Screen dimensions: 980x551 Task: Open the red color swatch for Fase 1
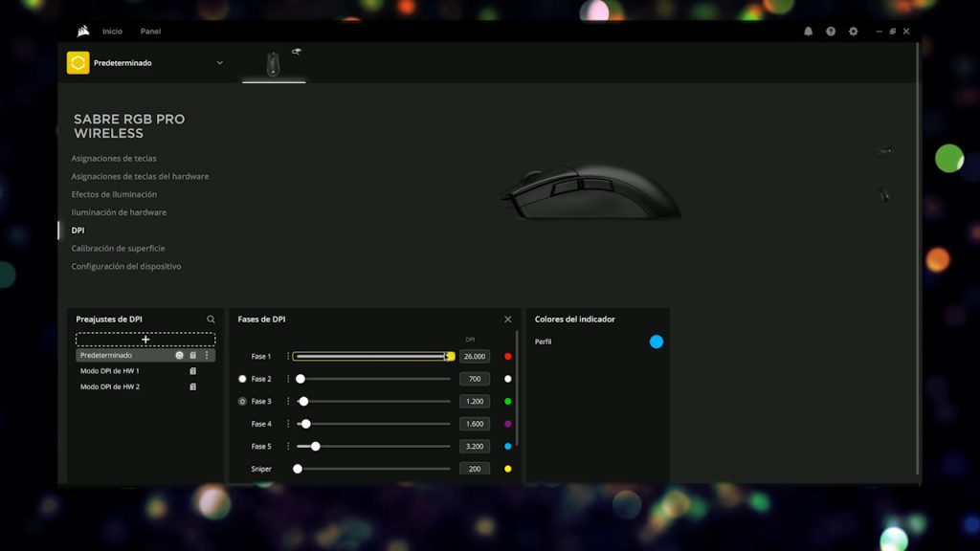(x=507, y=356)
